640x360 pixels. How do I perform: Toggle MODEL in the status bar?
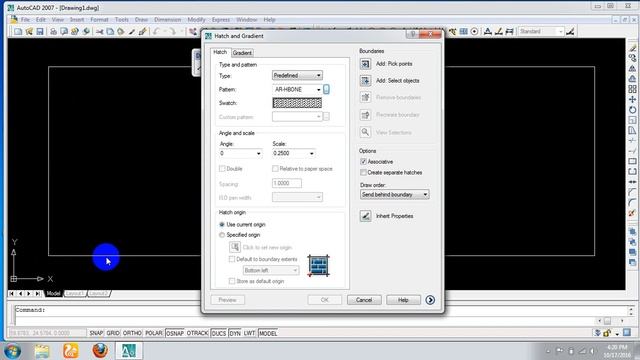tap(268, 333)
